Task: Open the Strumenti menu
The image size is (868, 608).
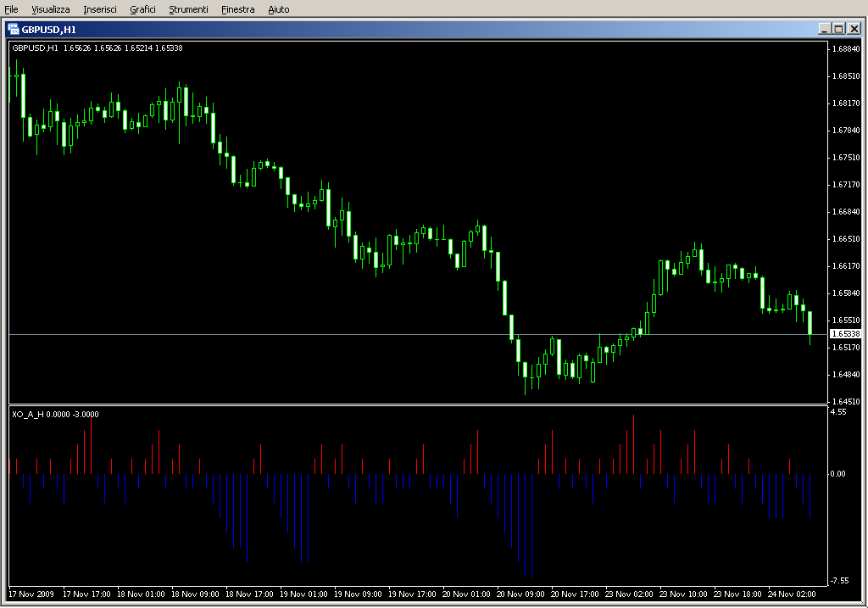Action: pos(188,9)
